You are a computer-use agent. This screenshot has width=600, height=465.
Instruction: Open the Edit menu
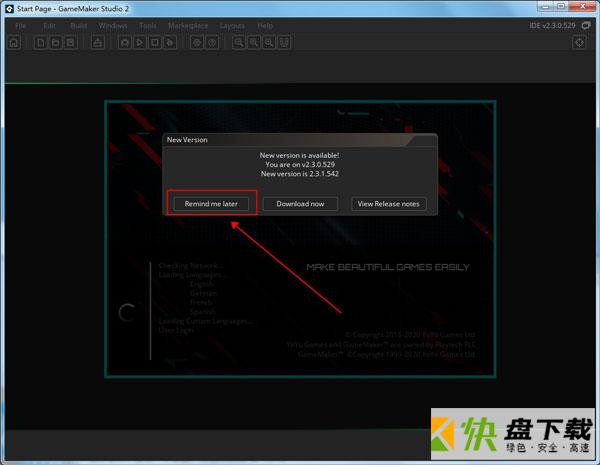pos(49,26)
